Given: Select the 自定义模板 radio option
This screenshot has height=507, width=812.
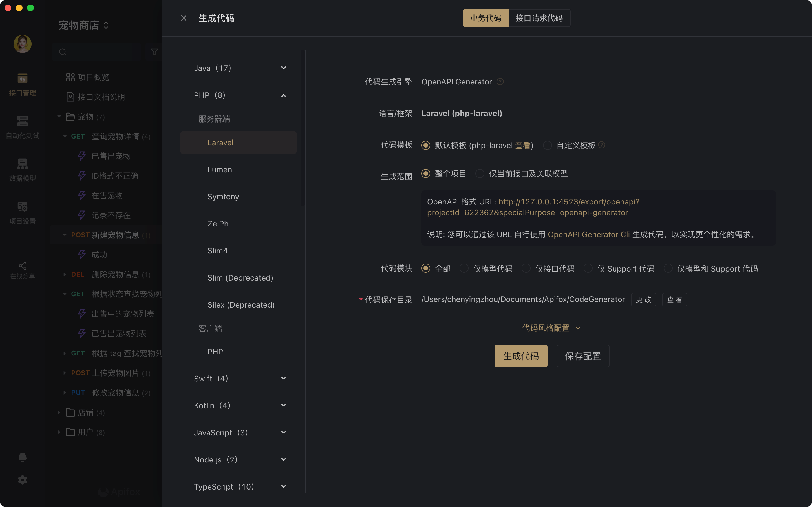Looking at the screenshot, I should click(547, 146).
